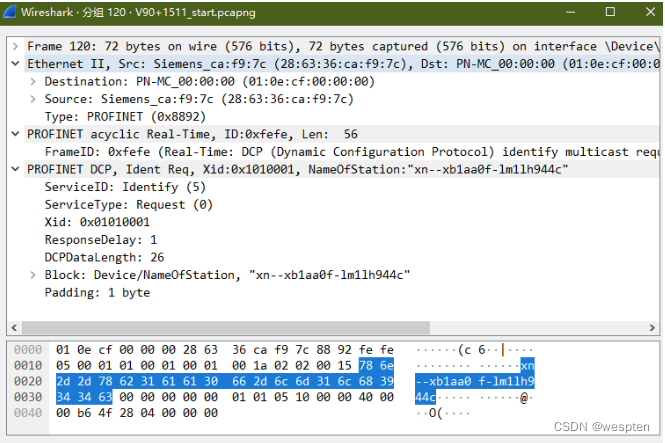
Task: Select the Padding: 1 byte row
Action: [x=97, y=293]
